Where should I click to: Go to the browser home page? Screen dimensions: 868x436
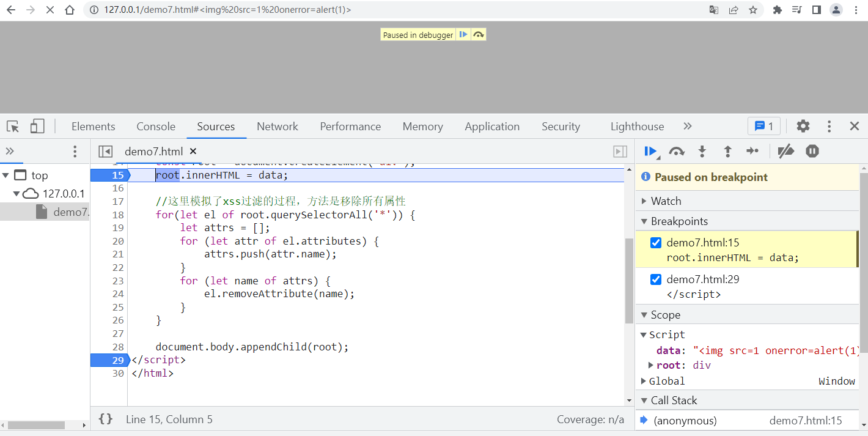(x=70, y=10)
